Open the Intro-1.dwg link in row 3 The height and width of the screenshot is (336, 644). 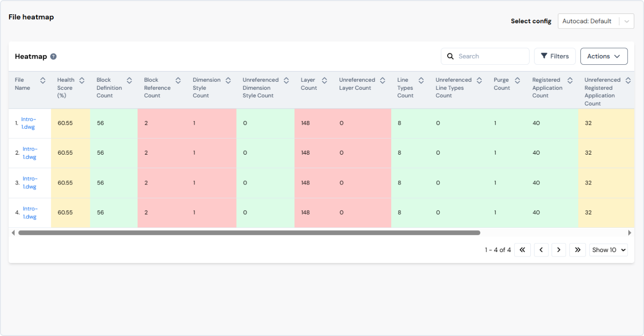click(x=30, y=183)
